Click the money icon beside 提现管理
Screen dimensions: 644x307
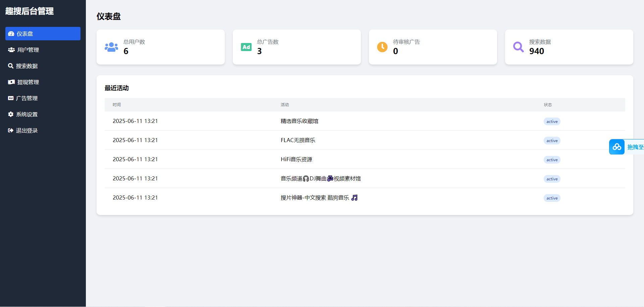click(11, 82)
